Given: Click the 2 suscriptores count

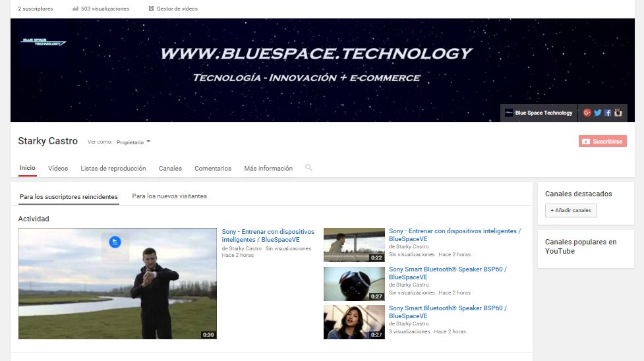Looking at the screenshot, I should 36,9.
